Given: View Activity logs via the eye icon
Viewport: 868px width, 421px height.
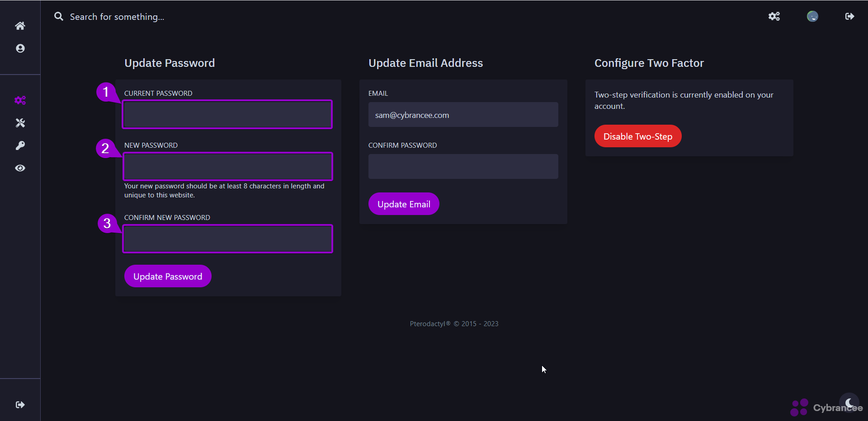Looking at the screenshot, I should point(20,168).
